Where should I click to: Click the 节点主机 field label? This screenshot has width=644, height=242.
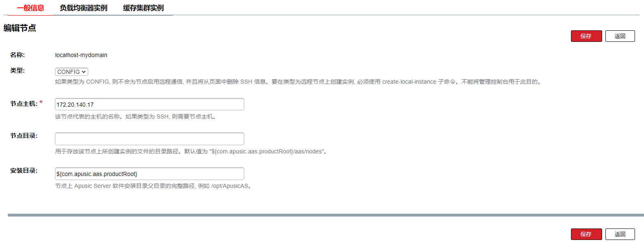pos(24,104)
